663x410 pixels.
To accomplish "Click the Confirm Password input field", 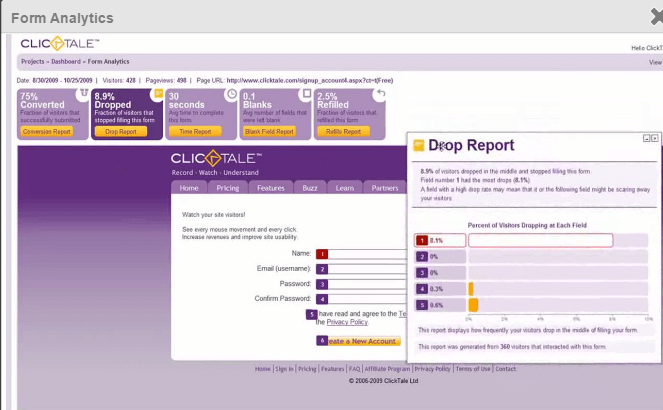I will tap(367, 299).
